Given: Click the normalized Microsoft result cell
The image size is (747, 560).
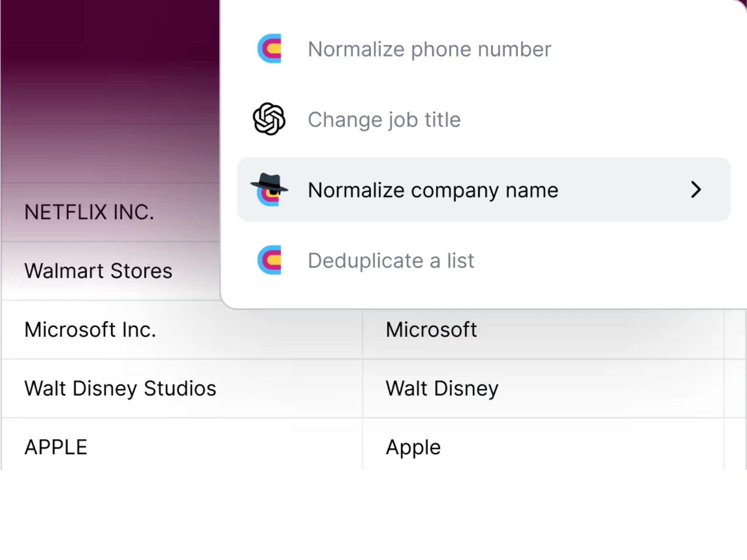Looking at the screenshot, I should (x=431, y=330).
